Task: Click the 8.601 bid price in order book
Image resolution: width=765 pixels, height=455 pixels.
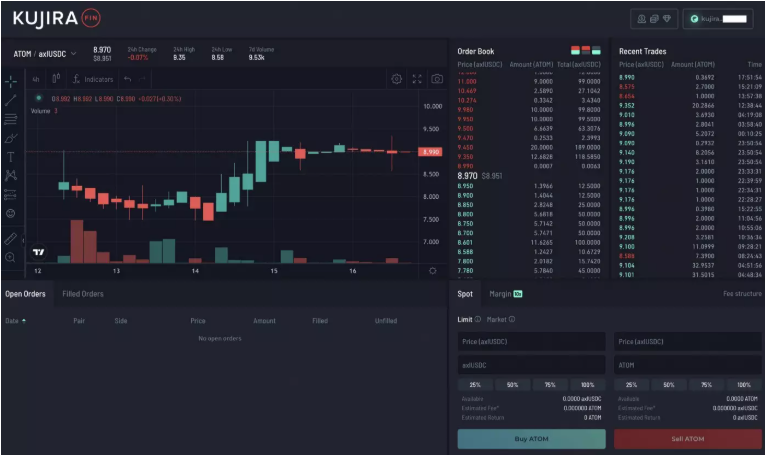Action: coord(465,242)
